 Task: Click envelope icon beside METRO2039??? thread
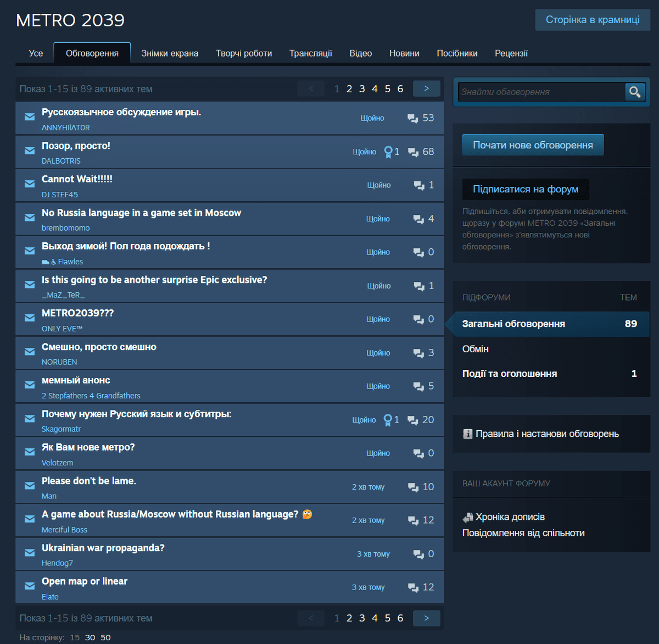(x=30, y=318)
